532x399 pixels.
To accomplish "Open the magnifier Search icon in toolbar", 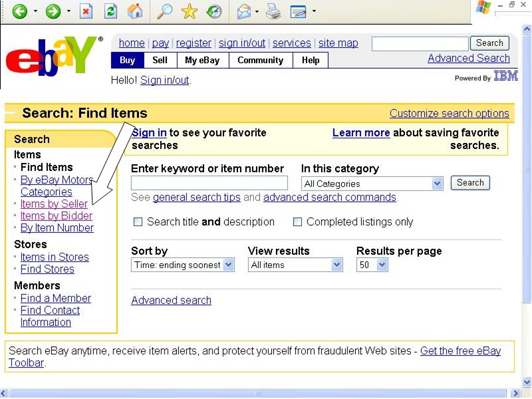I will point(164,11).
